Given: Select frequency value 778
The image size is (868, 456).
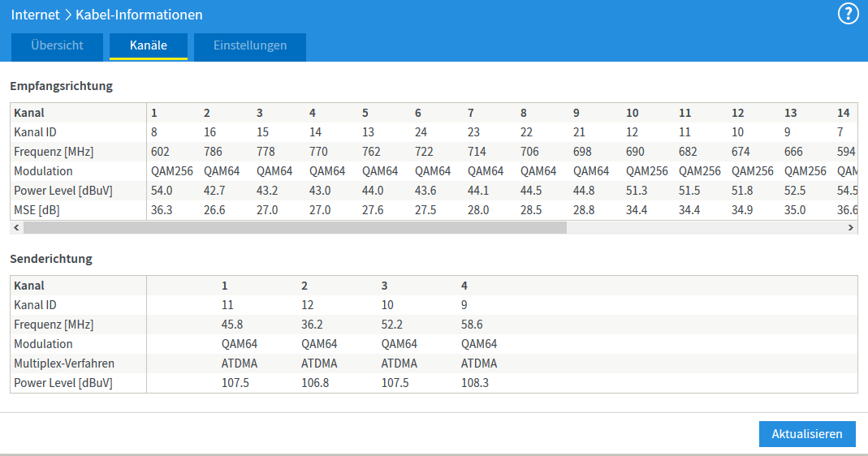Looking at the screenshot, I should [x=266, y=152].
